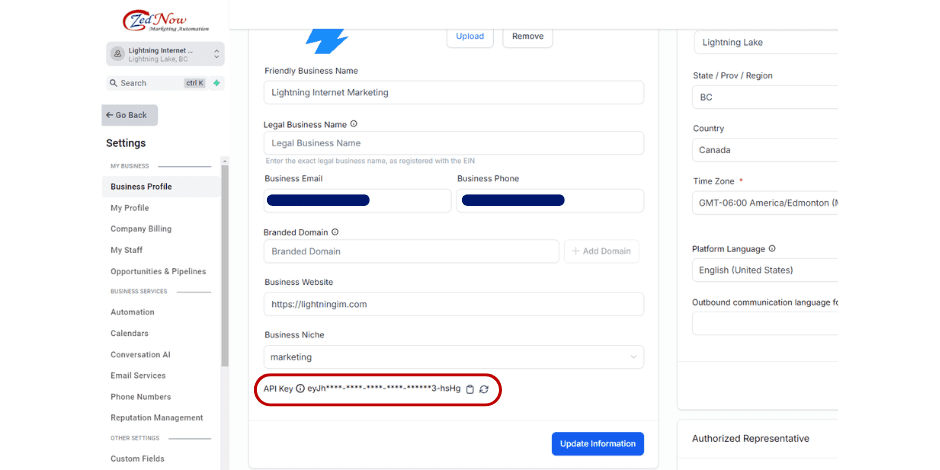
Task: Open the Lightning Internet account switcher
Action: pyautogui.click(x=164, y=54)
